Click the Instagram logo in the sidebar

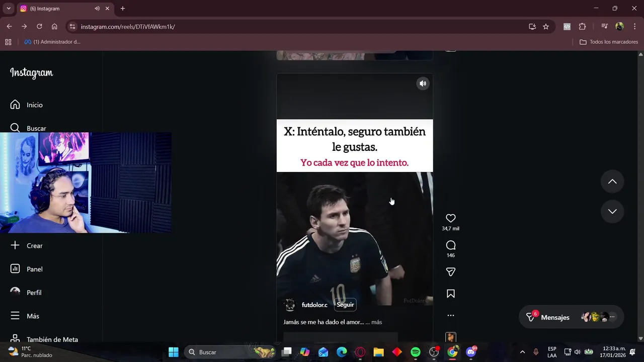point(31,73)
